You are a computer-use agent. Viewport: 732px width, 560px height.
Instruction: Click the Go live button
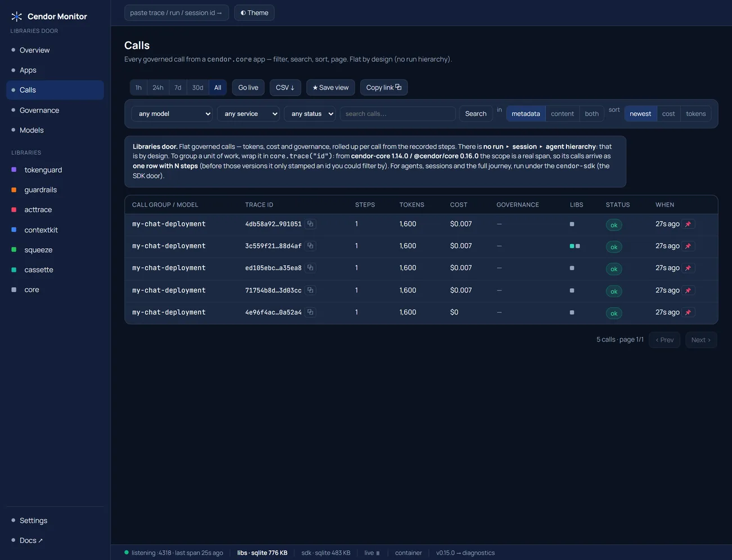click(248, 87)
